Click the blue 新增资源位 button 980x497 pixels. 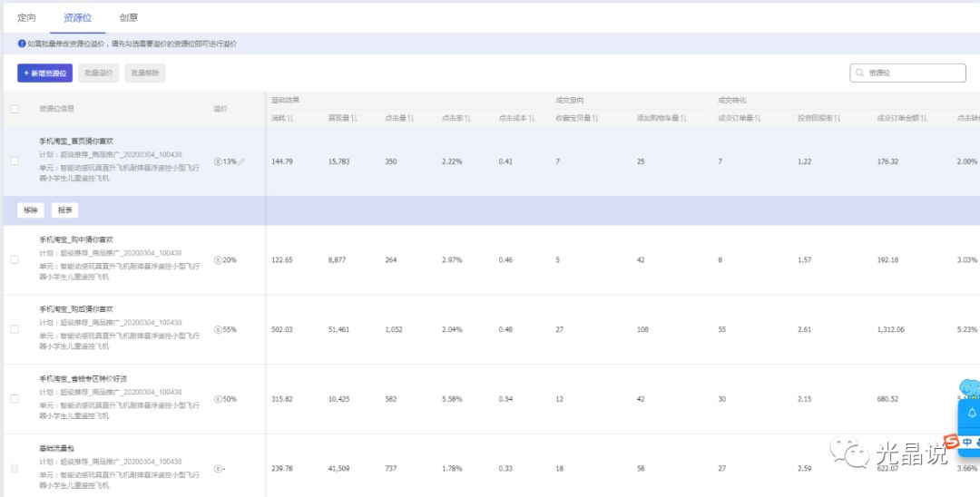tap(44, 73)
